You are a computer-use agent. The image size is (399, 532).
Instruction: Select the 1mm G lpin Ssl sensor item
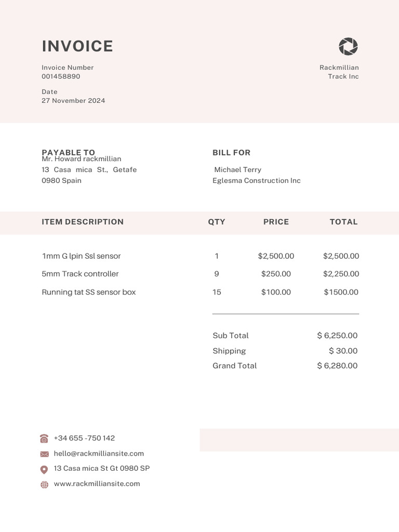pos(82,256)
